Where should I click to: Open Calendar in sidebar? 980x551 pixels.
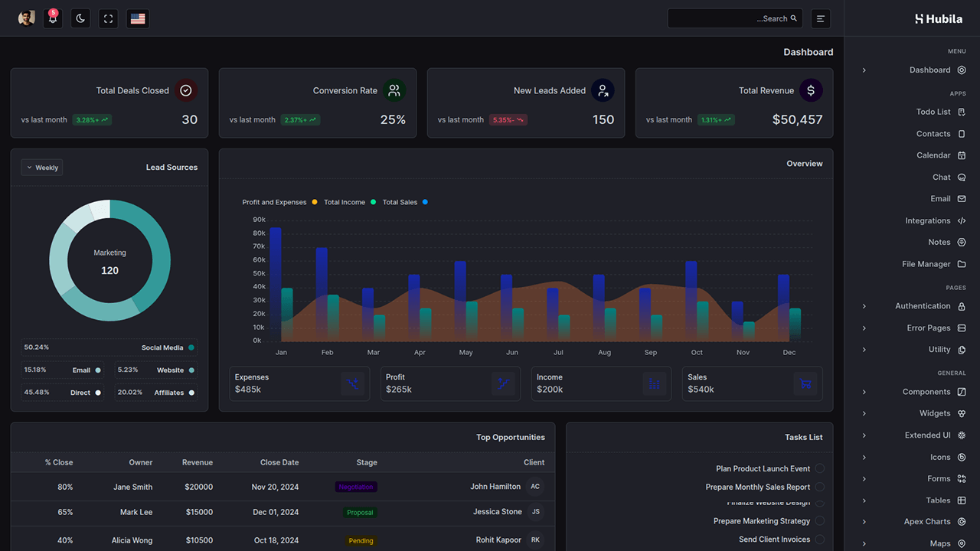pyautogui.click(x=933, y=155)
